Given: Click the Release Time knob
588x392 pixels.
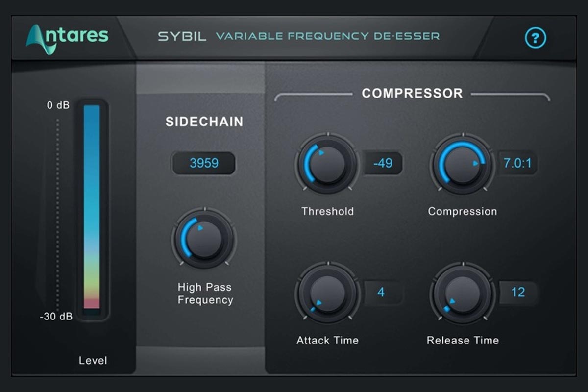Looking at the screenshot, I should (462, 293).
